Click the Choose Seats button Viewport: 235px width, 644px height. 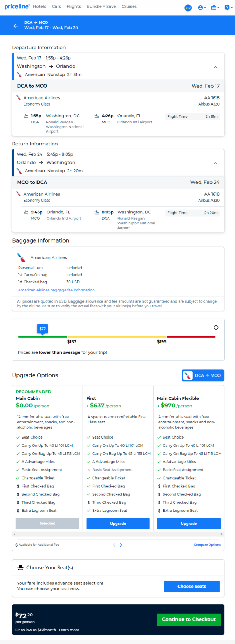point(192,586)
